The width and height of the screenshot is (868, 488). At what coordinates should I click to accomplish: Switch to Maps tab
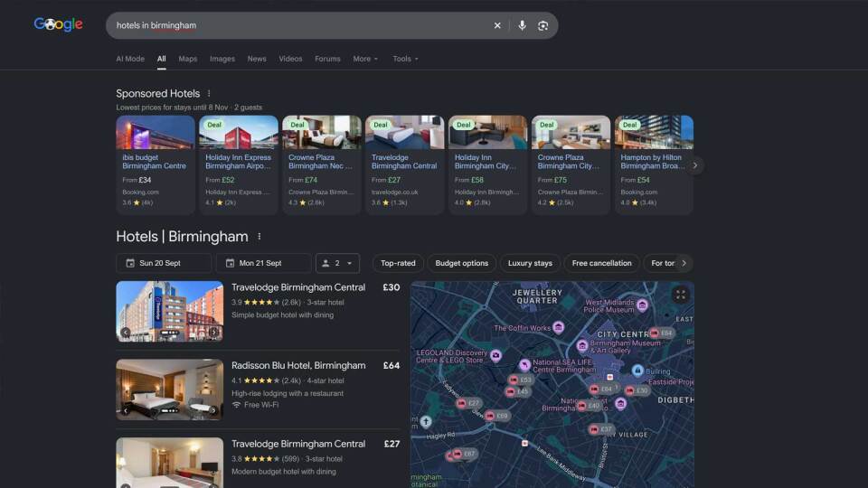(x=188, y=59)
